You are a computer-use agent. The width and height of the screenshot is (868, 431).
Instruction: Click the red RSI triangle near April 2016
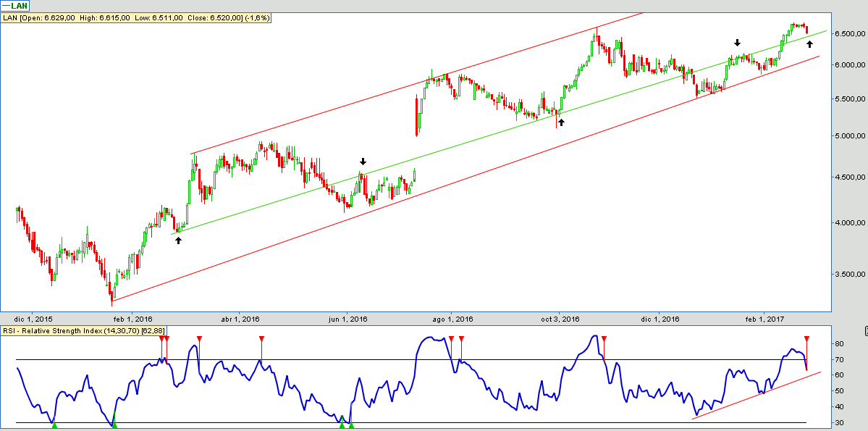pos(262,339)
